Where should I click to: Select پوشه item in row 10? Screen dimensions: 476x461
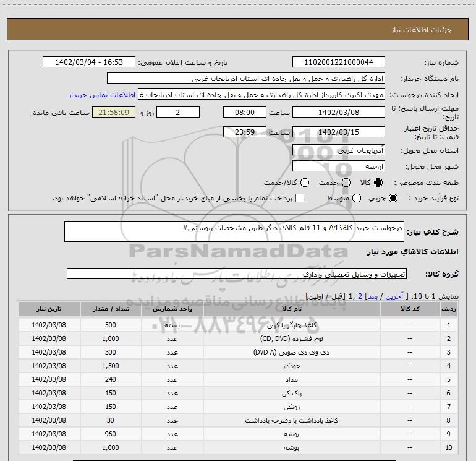tap(291, 447)
